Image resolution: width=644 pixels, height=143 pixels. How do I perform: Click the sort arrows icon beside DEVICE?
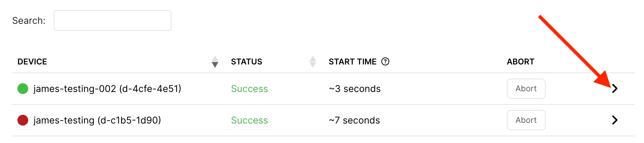pos(215,62)
